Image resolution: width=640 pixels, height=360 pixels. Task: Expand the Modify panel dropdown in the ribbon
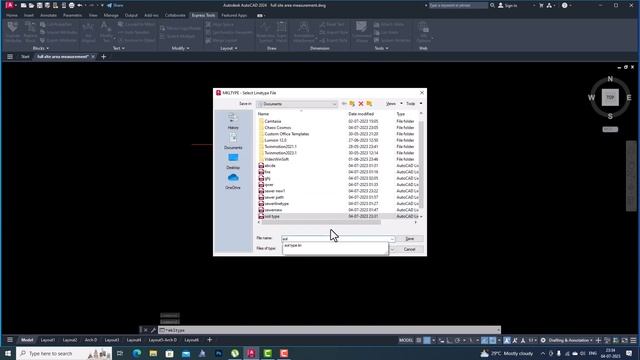click(x=180, y=48)
